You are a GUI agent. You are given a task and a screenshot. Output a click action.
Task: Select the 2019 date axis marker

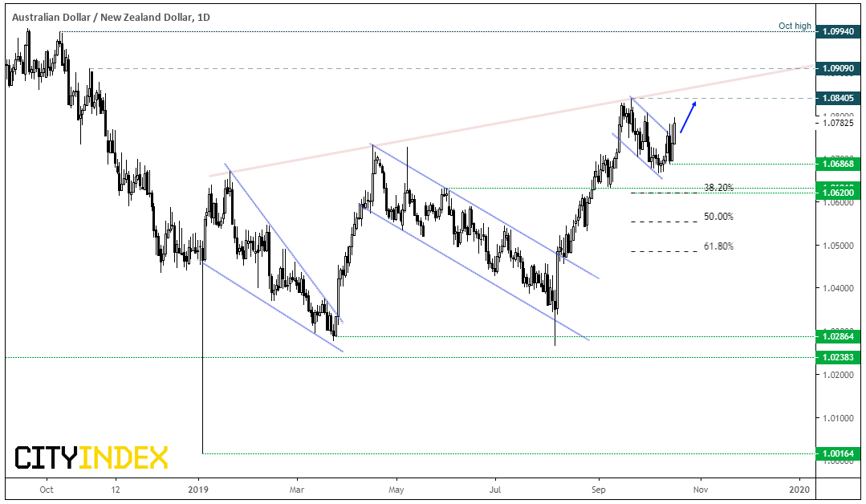pyautogui.click(x=198, y=490)
